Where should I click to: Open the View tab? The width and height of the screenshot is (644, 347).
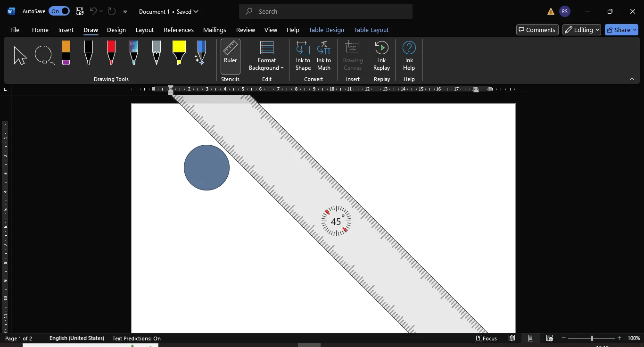pos(271,30)
